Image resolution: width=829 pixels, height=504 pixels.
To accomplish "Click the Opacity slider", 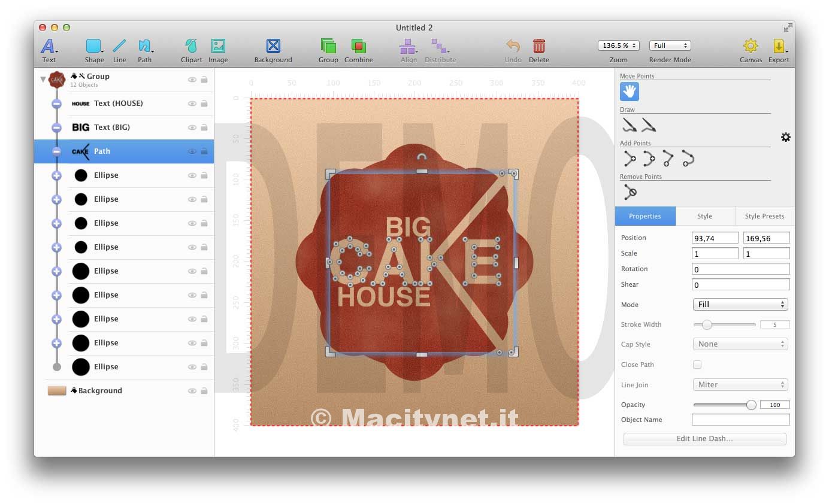I will point(725,405).
